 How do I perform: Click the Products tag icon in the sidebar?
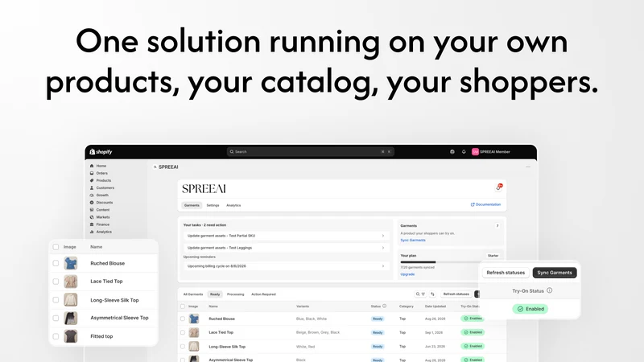click(92, 180)
